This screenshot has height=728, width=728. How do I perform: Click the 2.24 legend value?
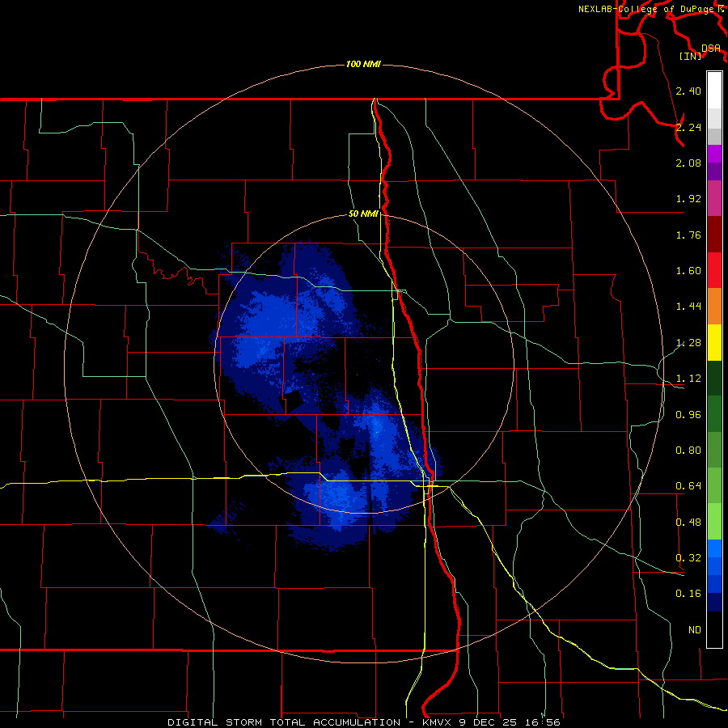click(x=688, y=127)
